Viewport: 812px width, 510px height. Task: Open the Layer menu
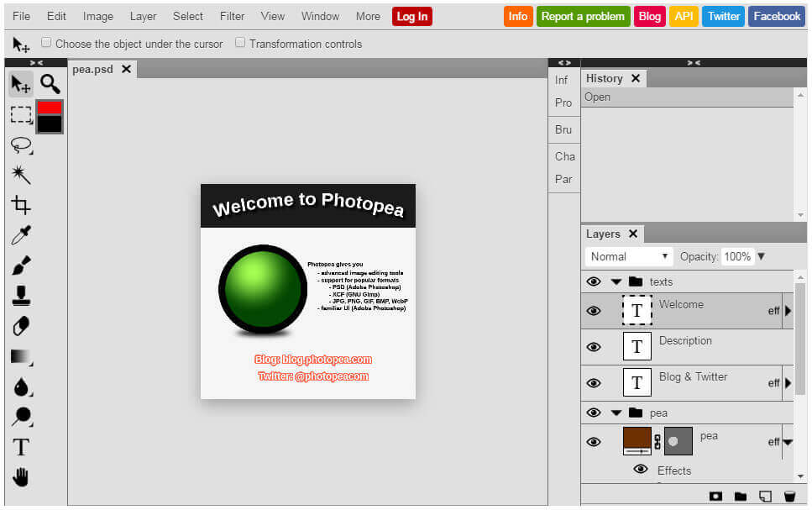(143, 16)
